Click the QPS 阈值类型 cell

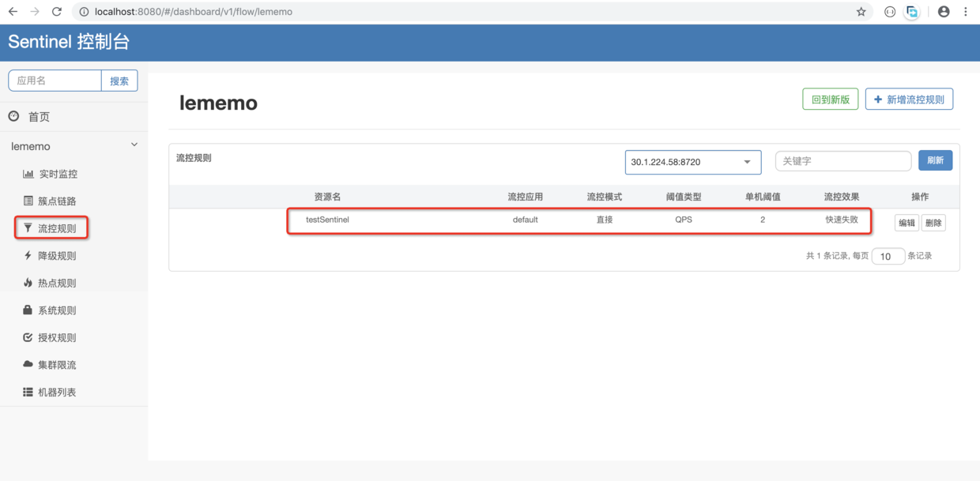tap(684, 220)
